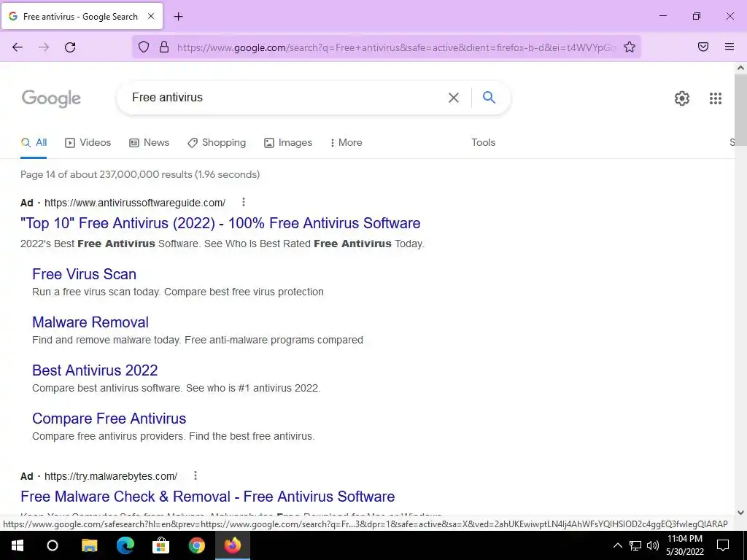Close the Free antivirus tab
Image resolution: width=747 pixels, height=560 pixels.
(x=151, y=16)
